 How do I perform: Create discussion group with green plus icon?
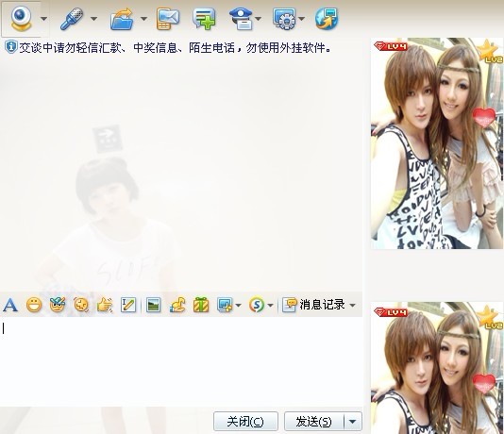[x=204, y=19]
